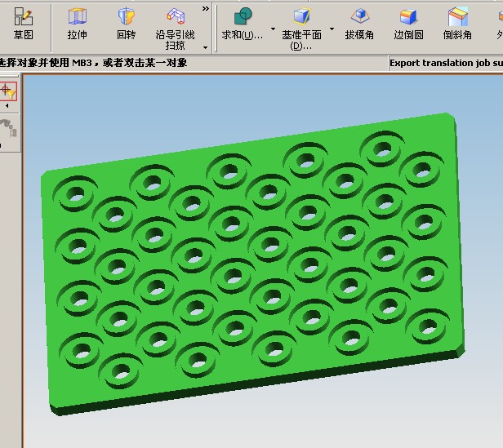Click the selection filter icon in sidebar
Viewport: 503px width, 448px height.
coord(8,91)
